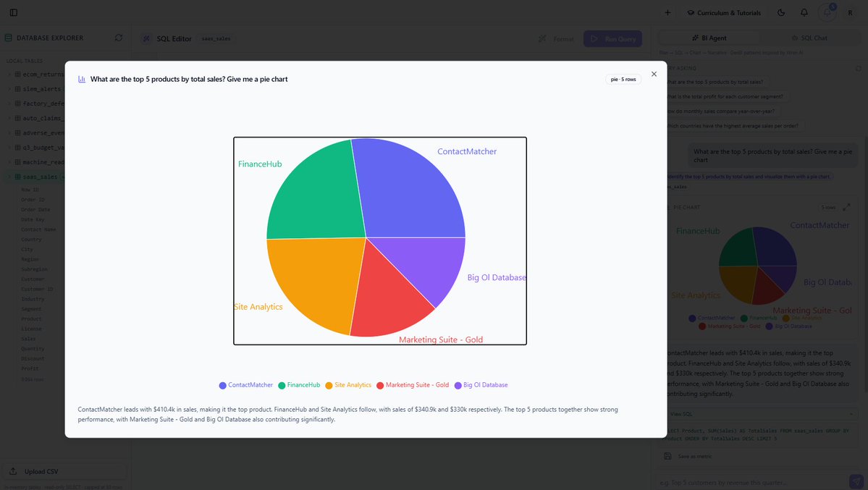Click the 'Save as metric' label

[x=695, y=457]
